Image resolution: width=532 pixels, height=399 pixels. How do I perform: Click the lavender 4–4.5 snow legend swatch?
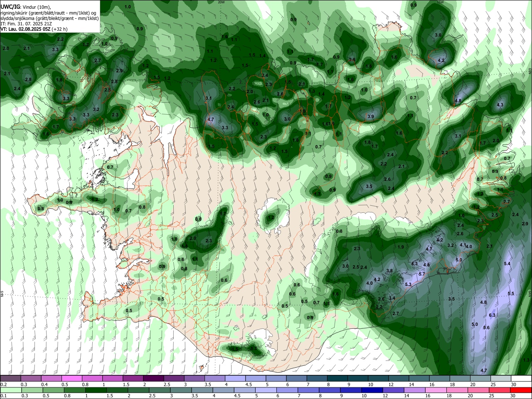tap(234, 378)
